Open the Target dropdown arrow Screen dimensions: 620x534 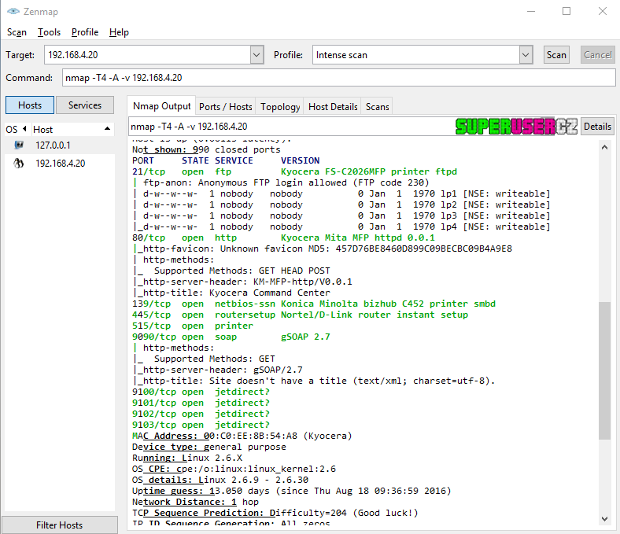tap(257, 55)
